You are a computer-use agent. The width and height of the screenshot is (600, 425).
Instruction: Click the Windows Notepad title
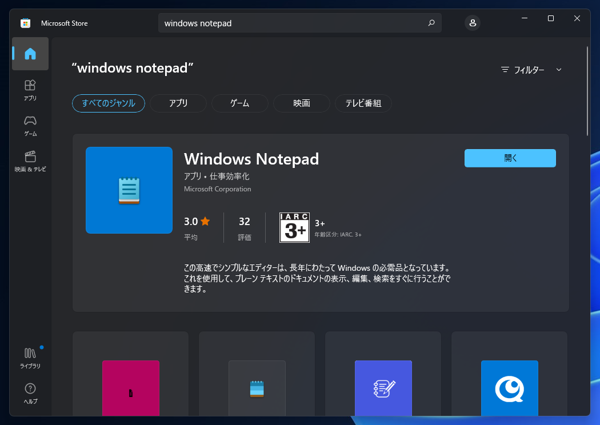point(251,159)
